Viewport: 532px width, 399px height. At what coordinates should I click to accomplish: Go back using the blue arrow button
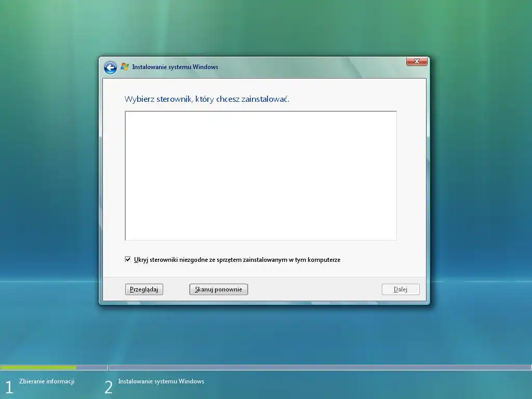pyautogui.click(x=110, y=68)
